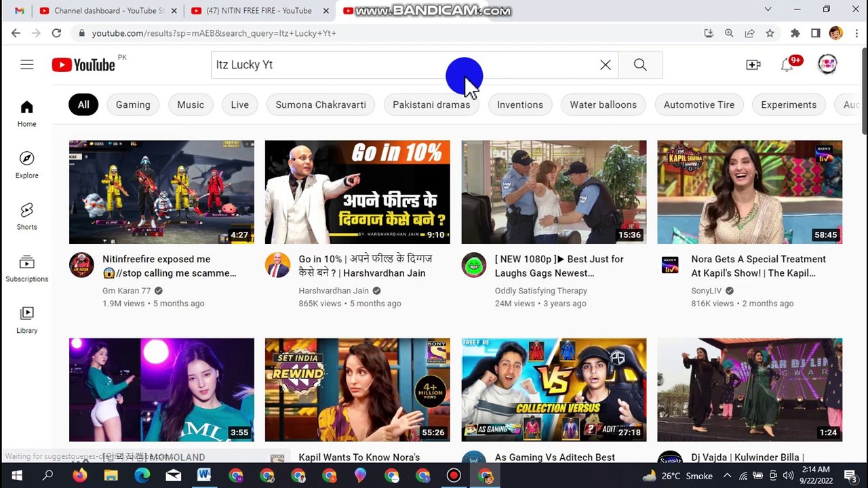The width and height of the screenshot is (868, 488).
Task: Go to Home in the sidebar
Action: (27, 114)
